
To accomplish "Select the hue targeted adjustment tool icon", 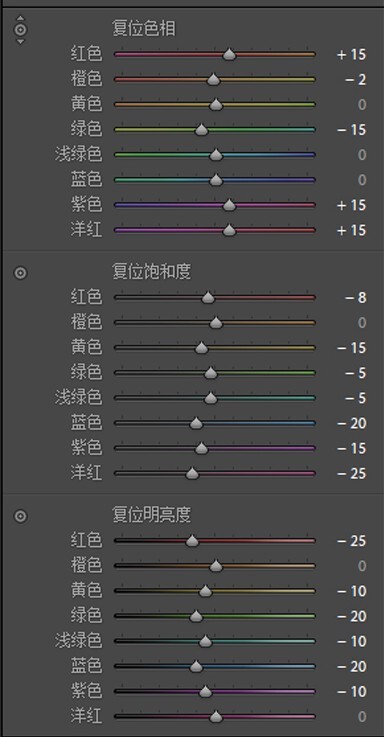I will pyautogui.click(x=21, y=30).
